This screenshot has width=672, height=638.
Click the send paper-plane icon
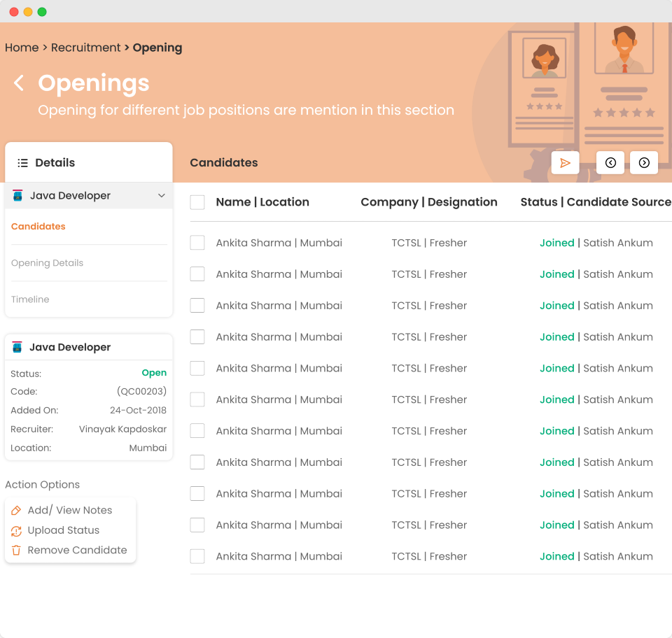tap(565, 162)
